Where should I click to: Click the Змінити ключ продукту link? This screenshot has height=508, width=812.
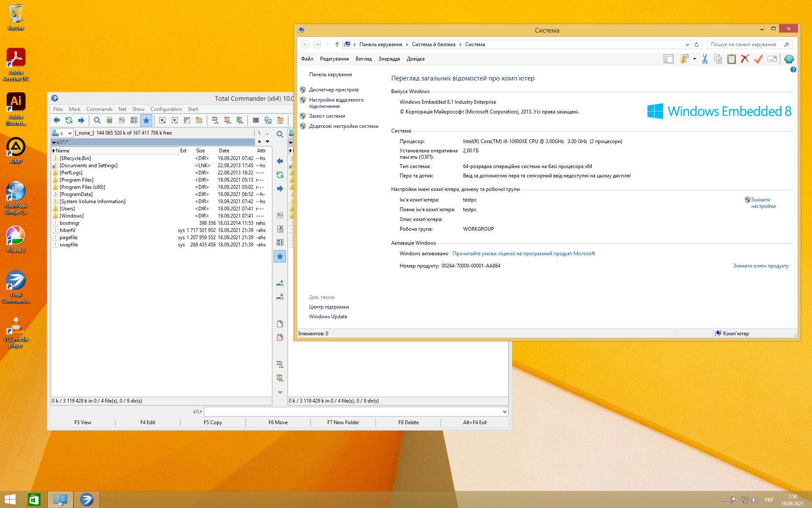click(760, 266)
